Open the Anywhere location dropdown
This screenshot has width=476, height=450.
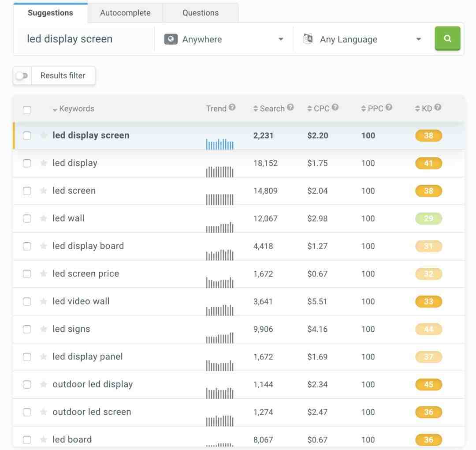click(224, 39)
